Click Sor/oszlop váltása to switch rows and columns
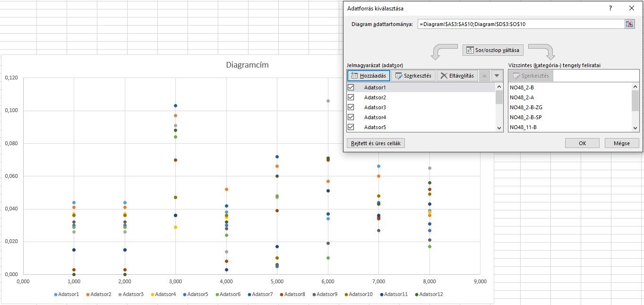 (x=493, y=50)
